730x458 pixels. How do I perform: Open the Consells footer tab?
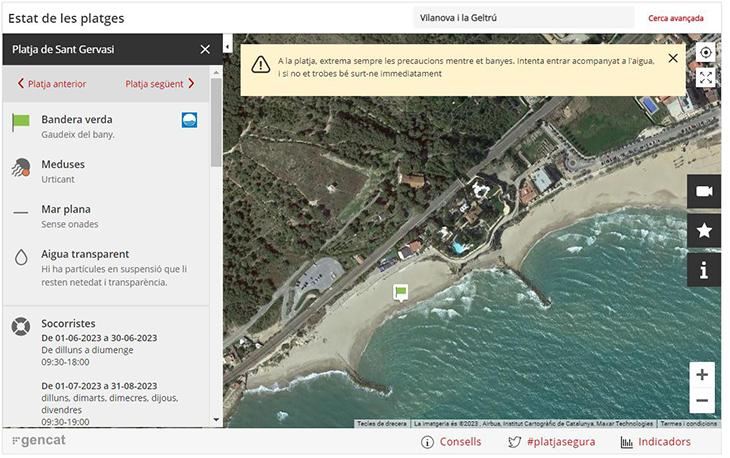tap(451, 442)
